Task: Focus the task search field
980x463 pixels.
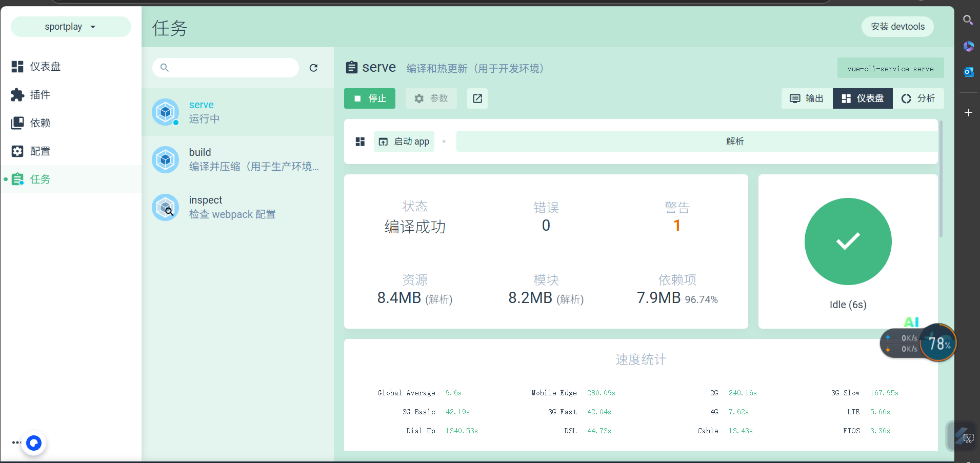Action: coord(226,68)
